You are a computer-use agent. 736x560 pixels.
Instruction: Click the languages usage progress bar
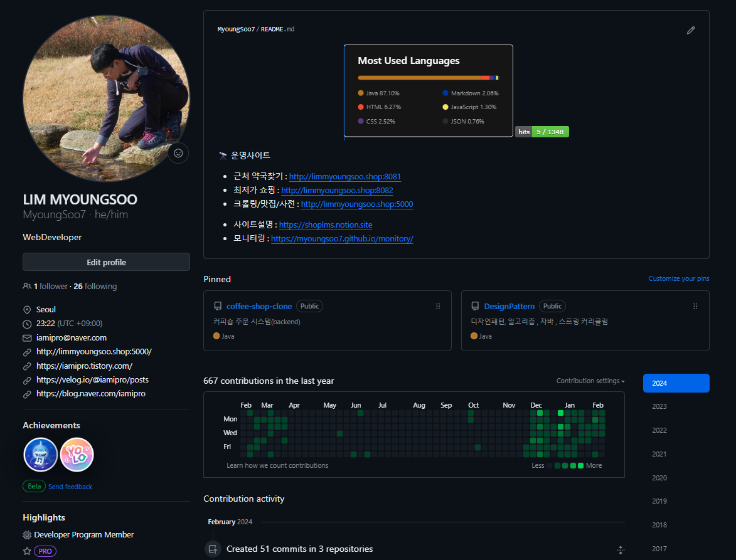tap(429, 78)
